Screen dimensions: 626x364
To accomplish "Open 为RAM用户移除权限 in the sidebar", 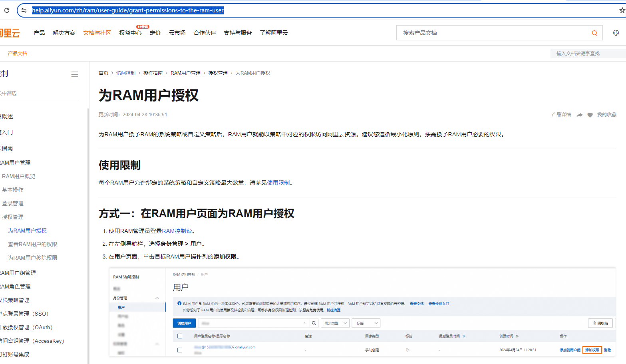I will 33,258.
